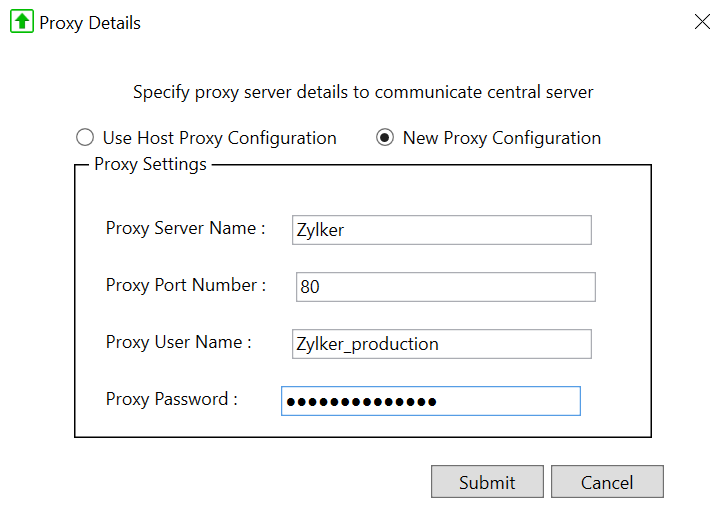Focus the masked Proxy Password field
Screen dimensions: 719x512
[x=430, y=401]
